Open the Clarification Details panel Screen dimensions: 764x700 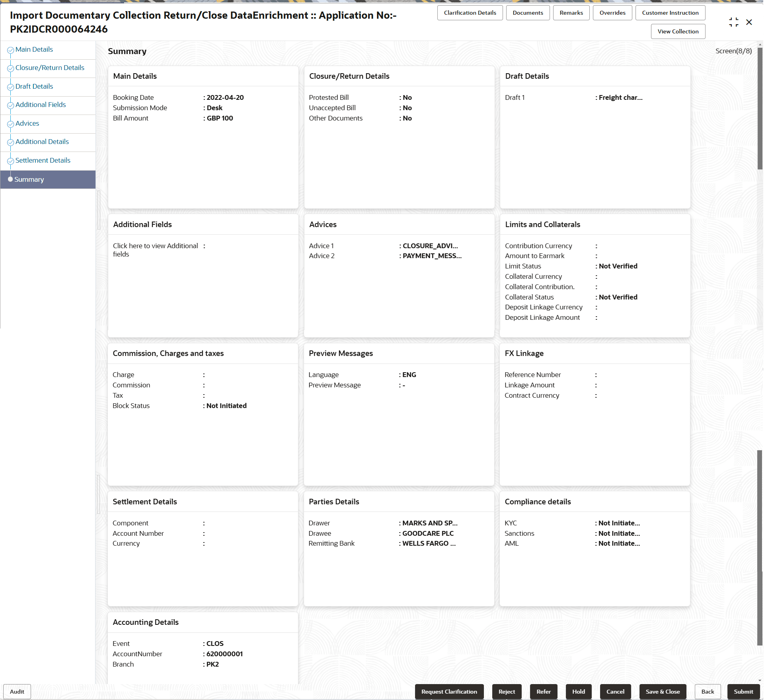[470, 13]
